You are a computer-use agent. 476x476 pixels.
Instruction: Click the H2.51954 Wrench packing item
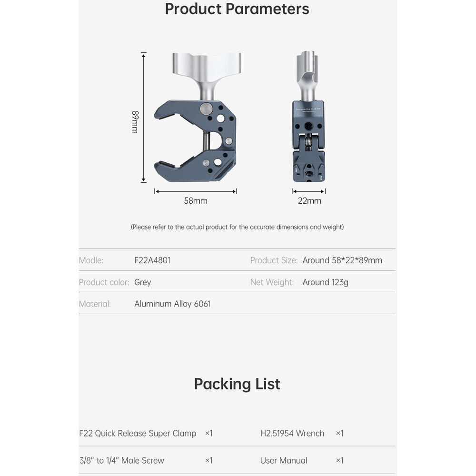click(292, 433)
